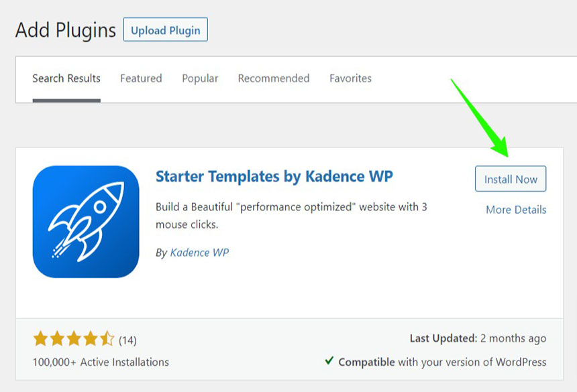Click the green arrow annotation
Image resolution: width=577 pixels, height=392 pixels.
point(480,118)
